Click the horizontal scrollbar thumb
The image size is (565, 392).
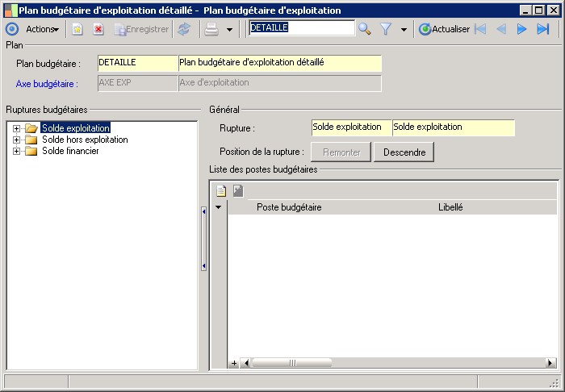[x=292, y=363]
